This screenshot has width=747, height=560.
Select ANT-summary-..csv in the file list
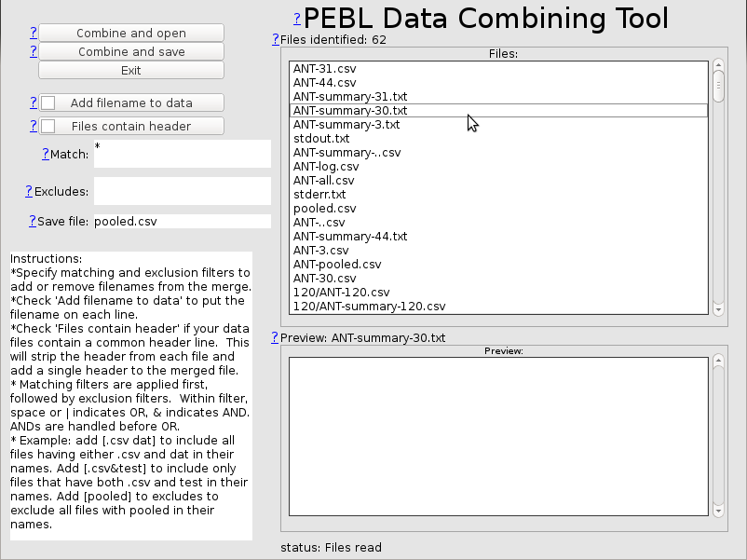click(498, 153)
